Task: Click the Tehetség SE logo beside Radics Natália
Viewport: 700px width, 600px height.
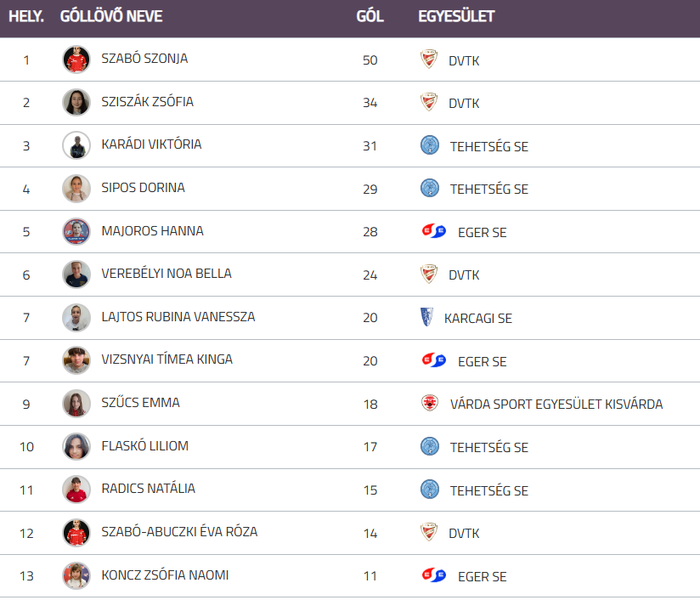Action: [x=430, y=489]
